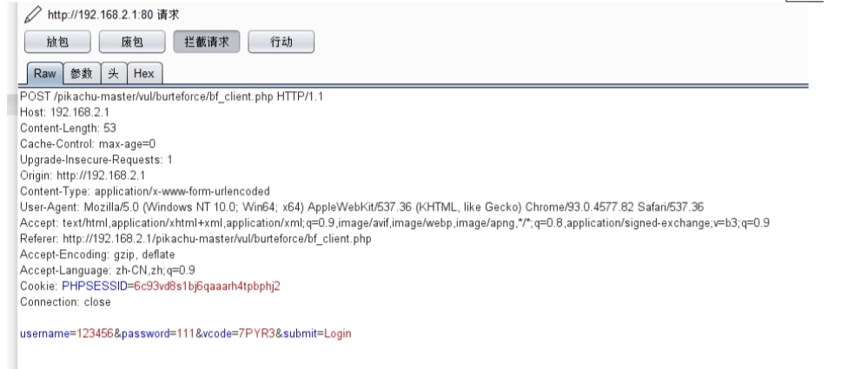Switch to the Hex tab

coord(144,73)
